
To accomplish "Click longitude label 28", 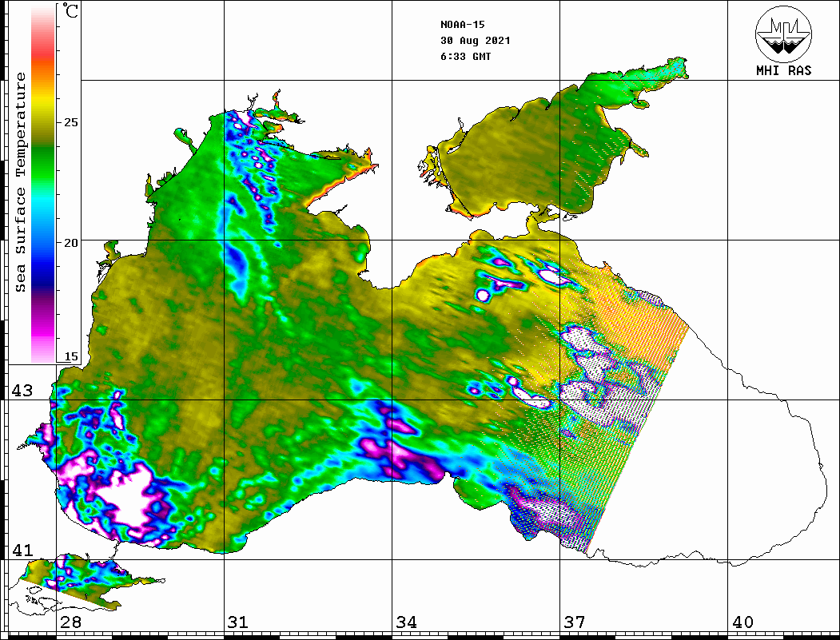I will [x=70, y=622].
